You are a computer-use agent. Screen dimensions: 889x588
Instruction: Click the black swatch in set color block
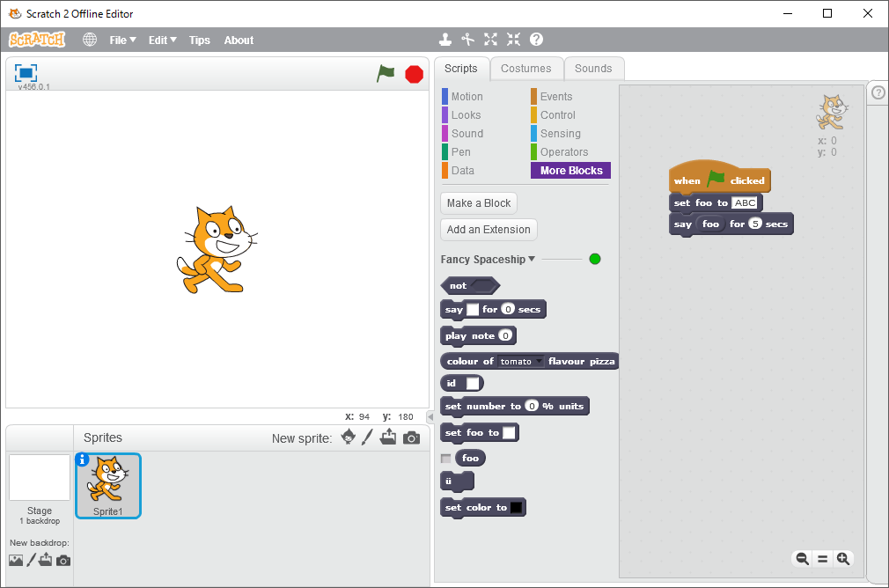pos(517,508)
